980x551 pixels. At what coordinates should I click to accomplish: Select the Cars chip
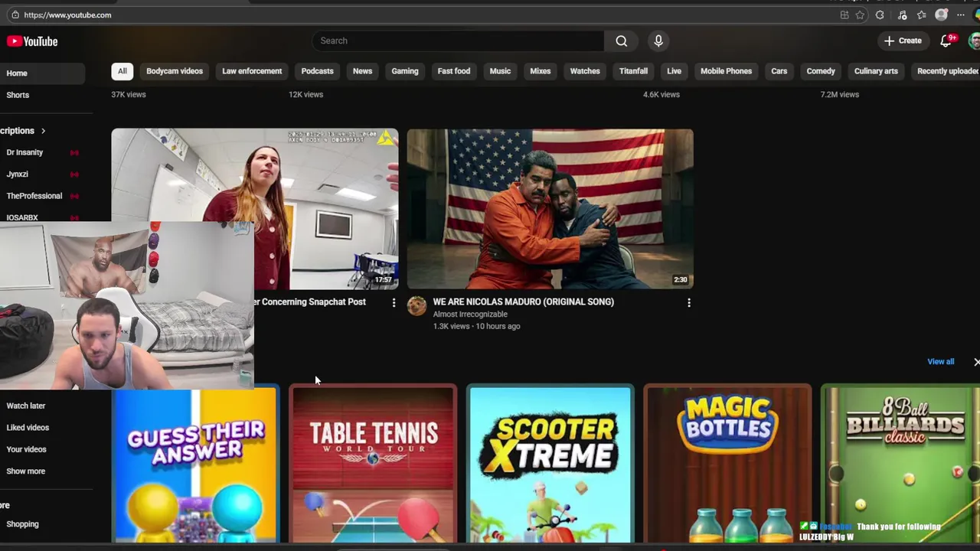[x=779, y=71]
